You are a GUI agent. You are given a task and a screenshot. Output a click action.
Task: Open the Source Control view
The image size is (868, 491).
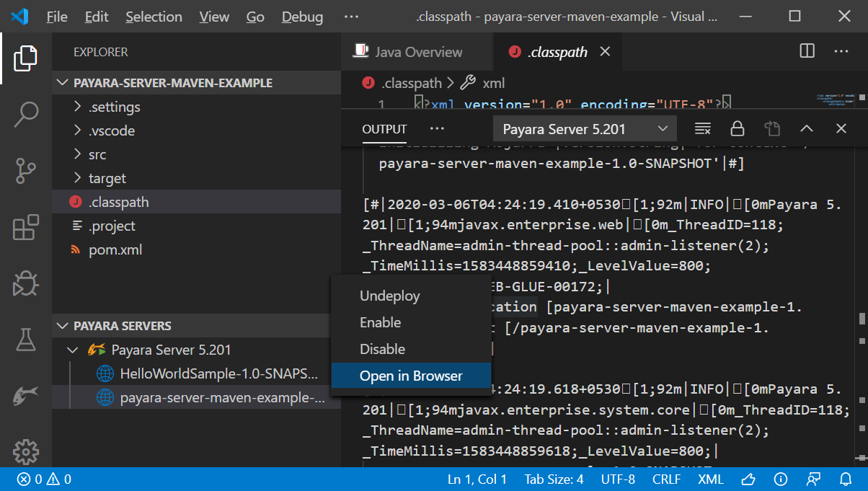tap(26, 171)
